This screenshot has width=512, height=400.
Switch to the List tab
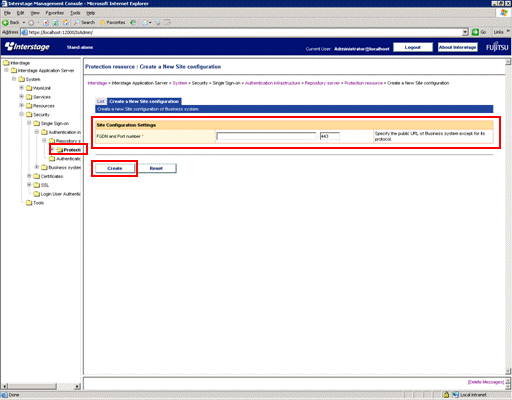click(x=101, y=101)
